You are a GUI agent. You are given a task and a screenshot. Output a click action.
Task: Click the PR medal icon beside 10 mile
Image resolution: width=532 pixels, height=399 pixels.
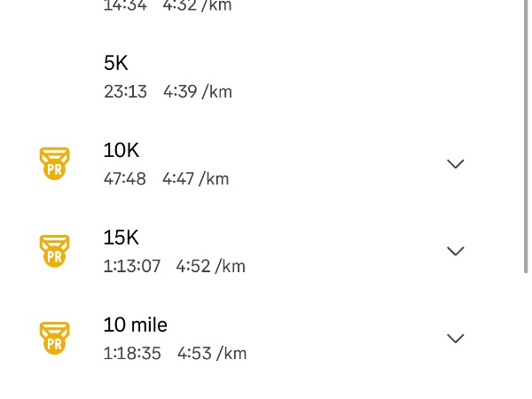click(55, 338)
